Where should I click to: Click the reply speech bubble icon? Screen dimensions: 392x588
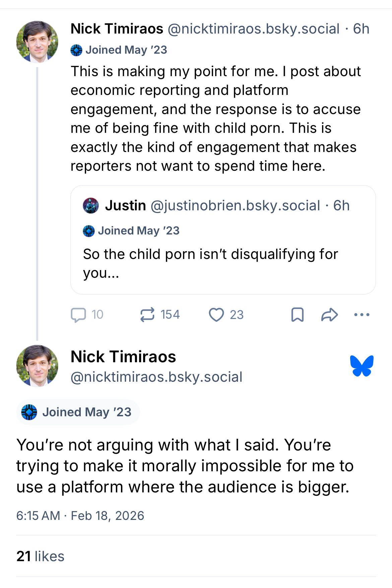[78, 315]
